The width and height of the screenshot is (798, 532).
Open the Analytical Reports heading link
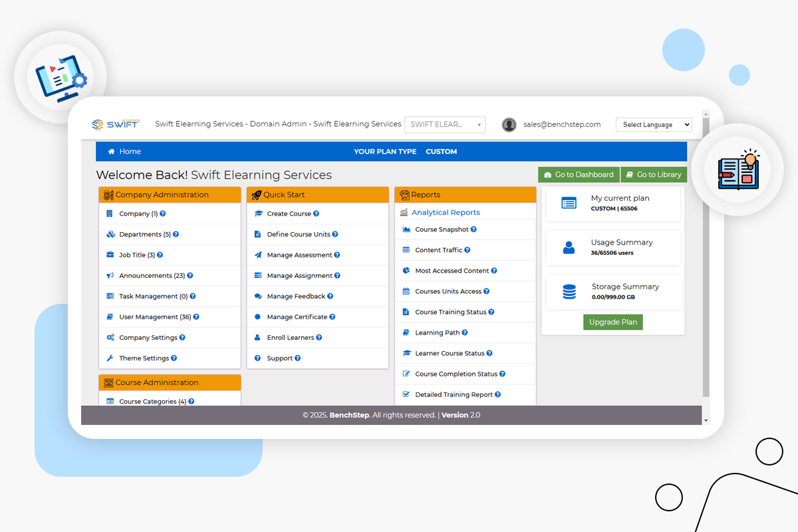446,213
